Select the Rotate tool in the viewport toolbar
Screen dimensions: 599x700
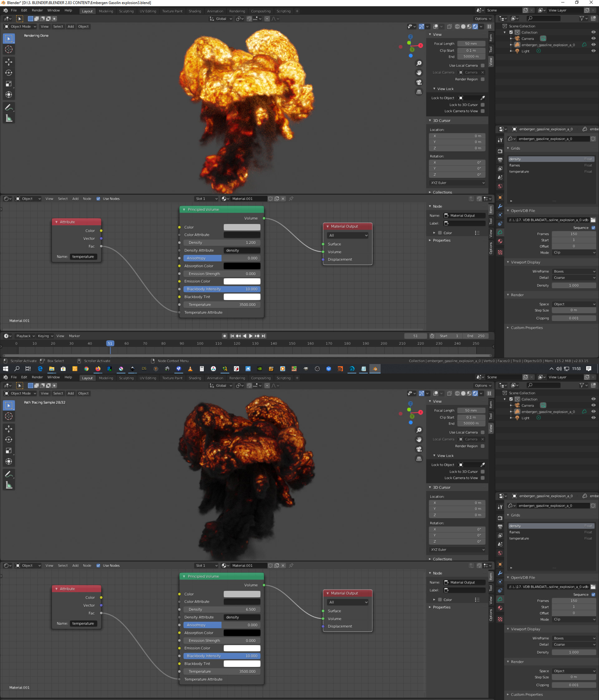[x=9, y=73]
